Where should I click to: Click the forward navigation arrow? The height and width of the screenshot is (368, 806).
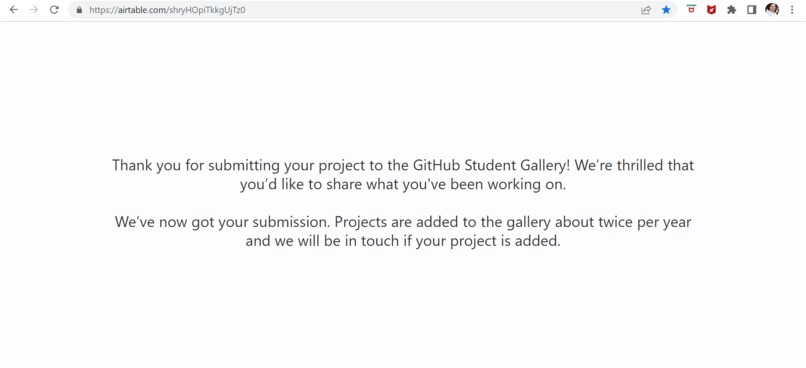[34, 10]
